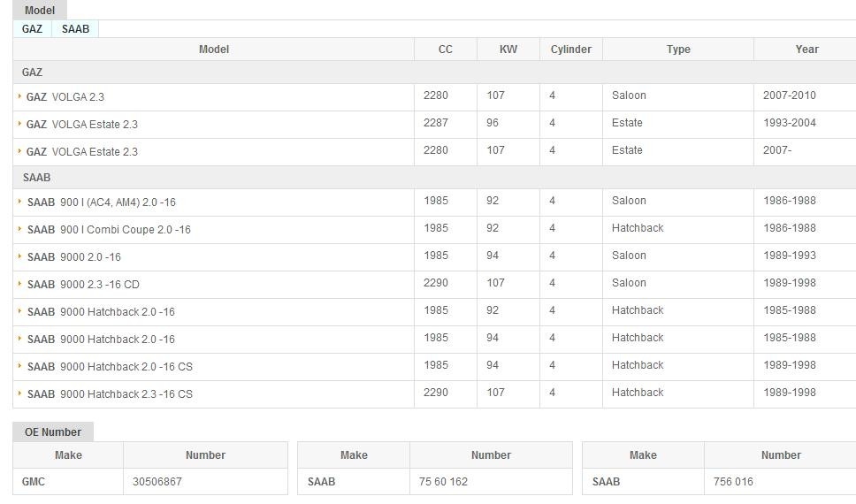Click arrow beside SAAB 900 I Combi Coupe
The width and height of the screenshot is (856, 504).
click(19, 229)
